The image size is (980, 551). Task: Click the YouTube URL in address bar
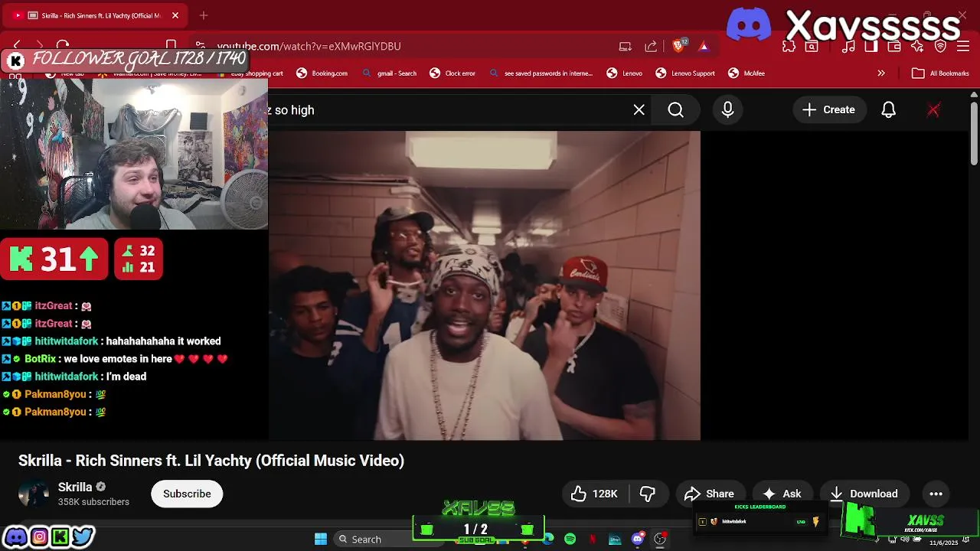[309, 47]
